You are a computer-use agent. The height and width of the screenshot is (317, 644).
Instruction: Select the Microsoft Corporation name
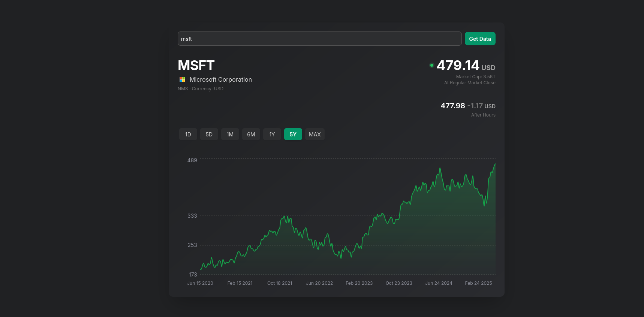coord(221,79)
